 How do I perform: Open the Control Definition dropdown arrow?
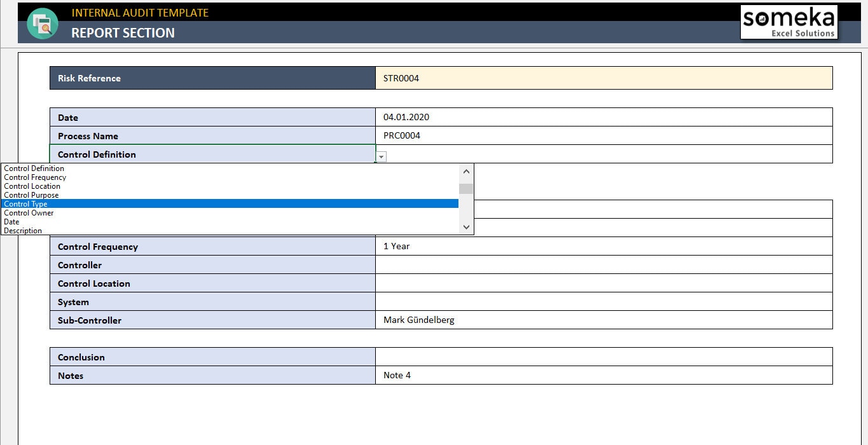click(x=380, y=156)
